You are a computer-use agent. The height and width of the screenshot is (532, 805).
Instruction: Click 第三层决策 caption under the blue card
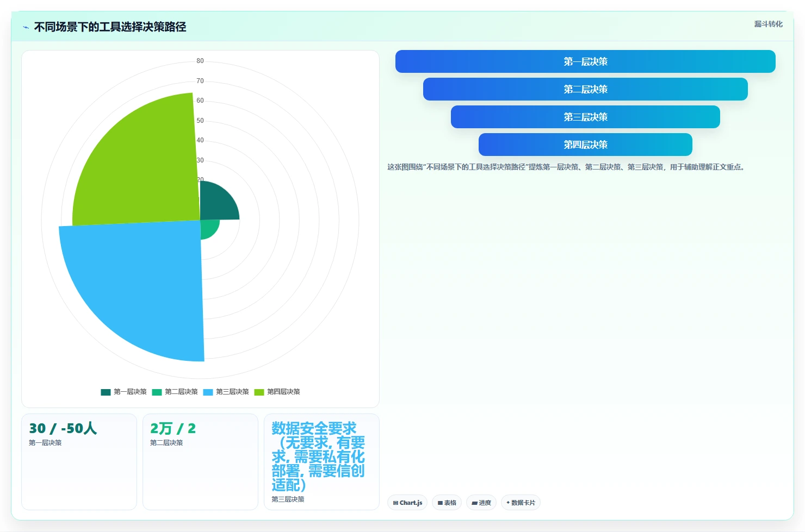point(288,499)
